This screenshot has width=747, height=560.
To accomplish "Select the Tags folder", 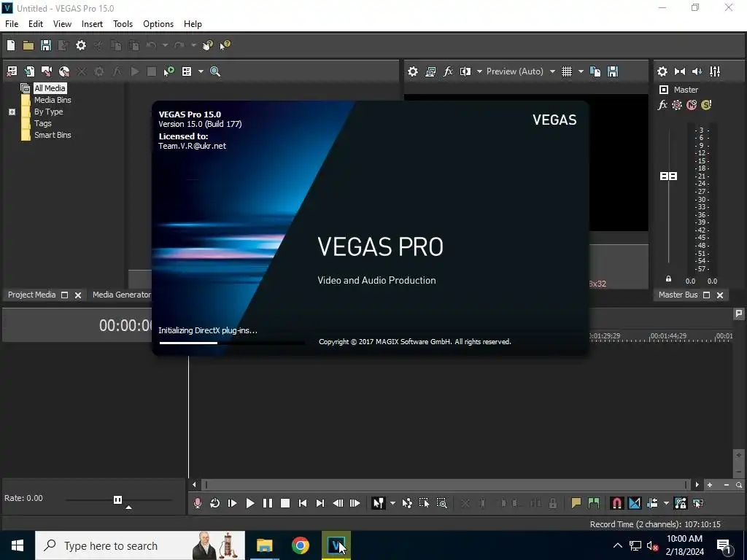I will click(x=43, y=123).
